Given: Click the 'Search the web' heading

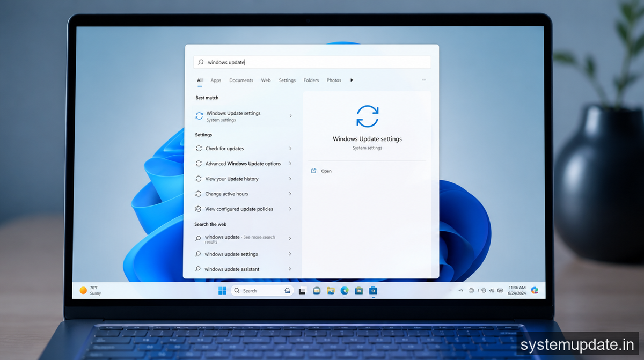Looking at the screenshot, I should 210,224.
